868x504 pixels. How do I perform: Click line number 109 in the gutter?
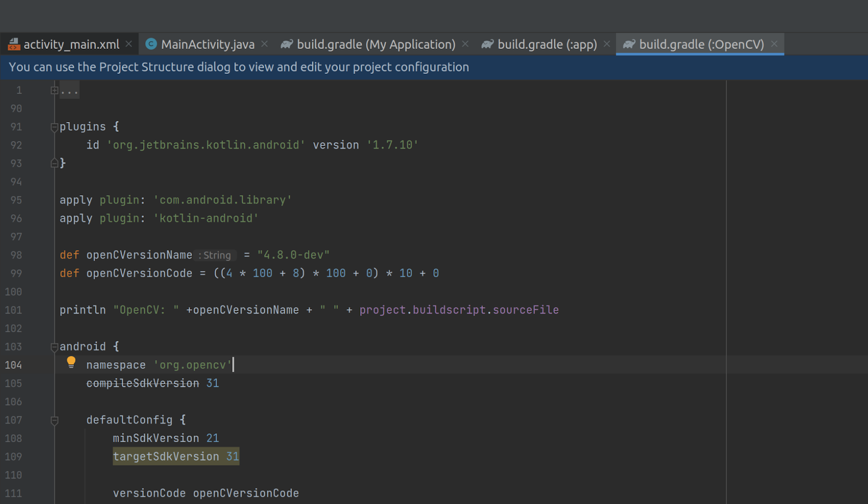pyautogui.click(x=15, y=456)
